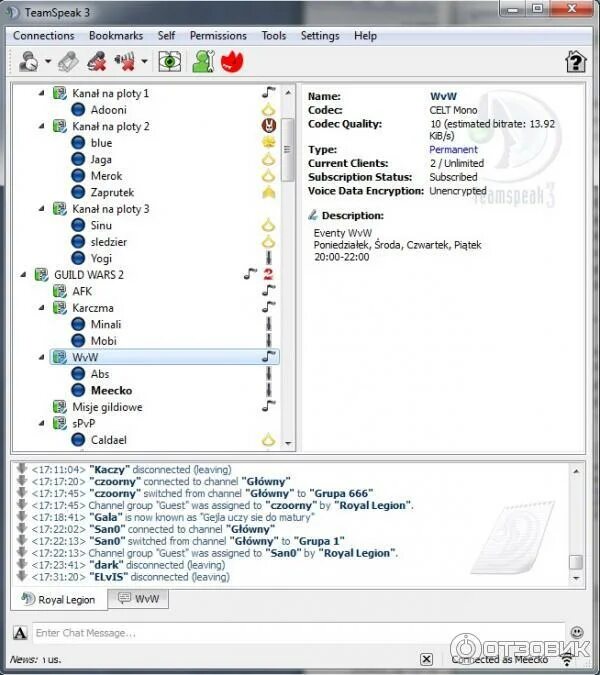Click the channel tree scroll down arrow
The width and height of the screenshot is (600, 675).
coord(288,443)
